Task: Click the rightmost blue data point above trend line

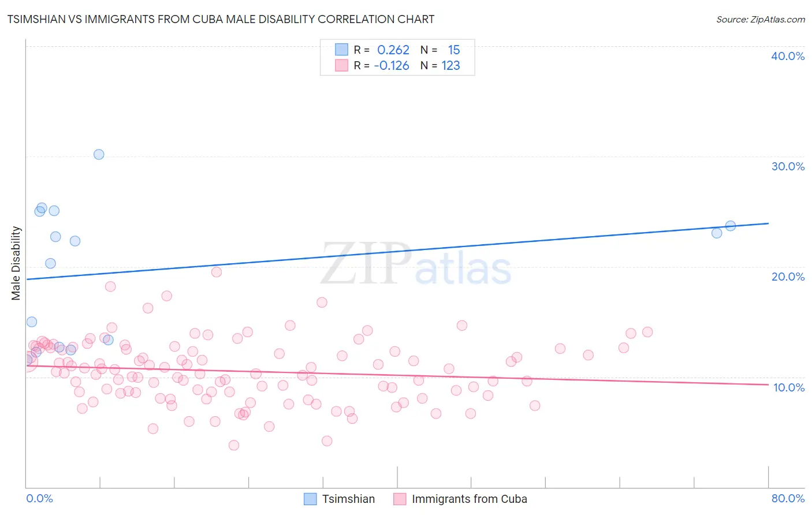Action: click(x=731, y=226)
